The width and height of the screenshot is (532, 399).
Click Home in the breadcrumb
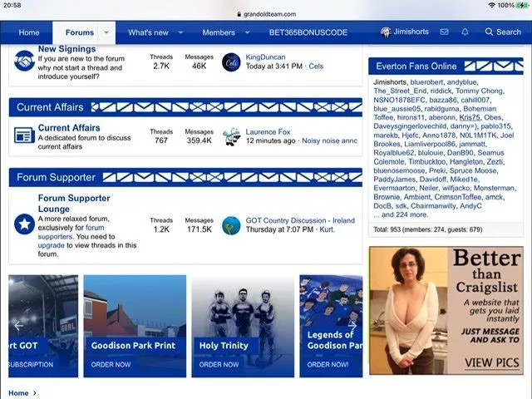pyautogui.click(x=18, y=393)
